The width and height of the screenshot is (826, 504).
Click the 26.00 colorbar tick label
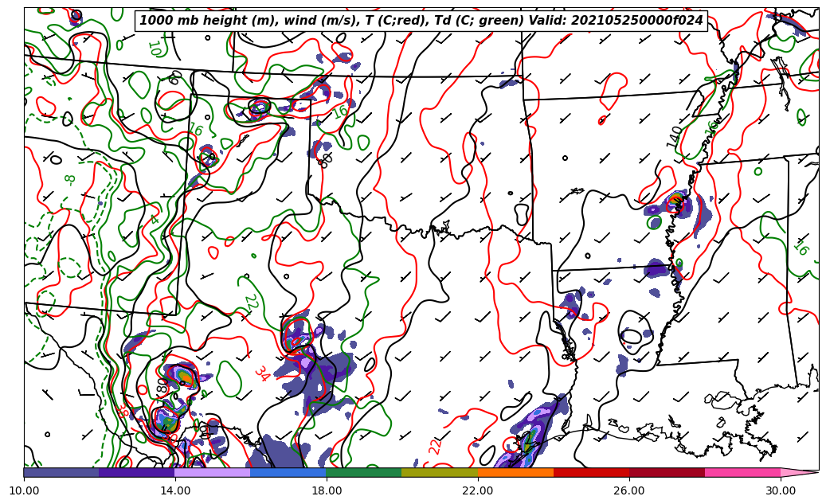pyautogui.click(x=629, y=491)
